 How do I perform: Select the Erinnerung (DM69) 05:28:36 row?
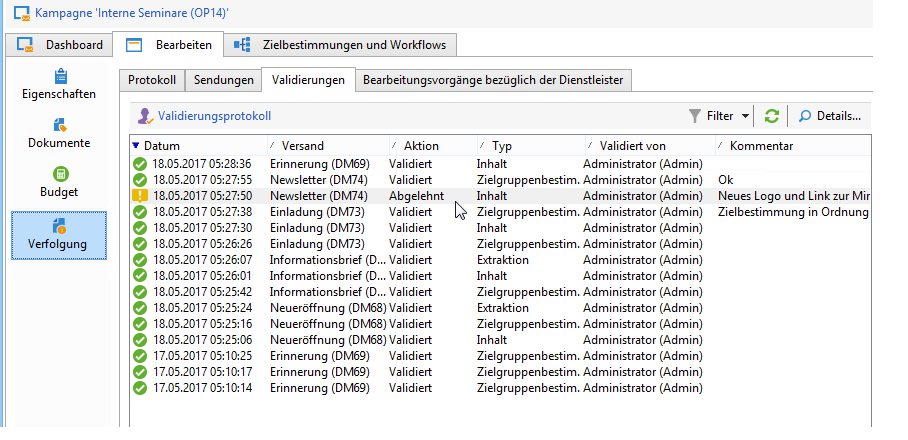click(x=300, y=164)
